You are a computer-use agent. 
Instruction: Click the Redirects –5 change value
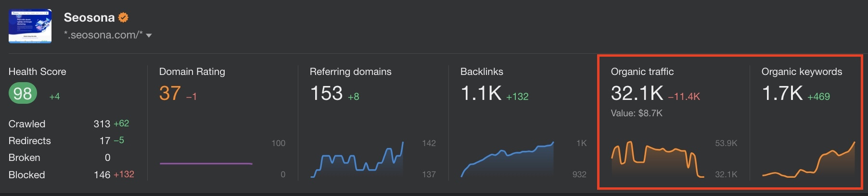pos(119,140)
